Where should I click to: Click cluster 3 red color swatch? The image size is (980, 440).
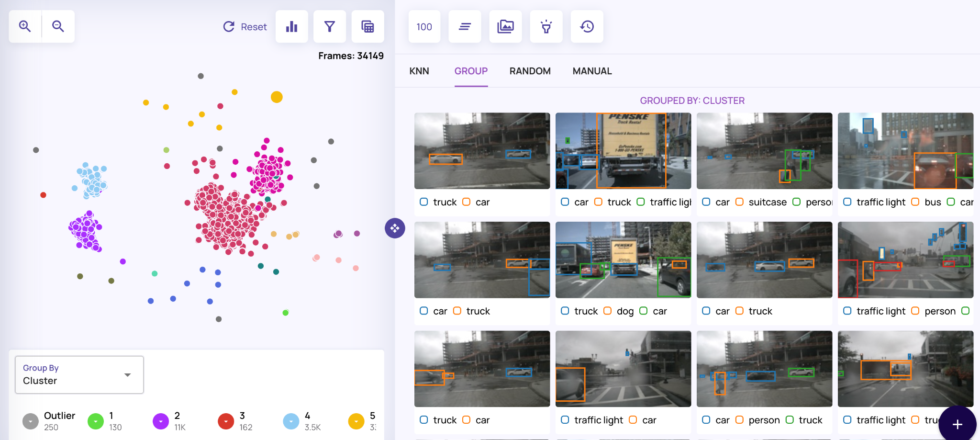click(x=225, y=422)
